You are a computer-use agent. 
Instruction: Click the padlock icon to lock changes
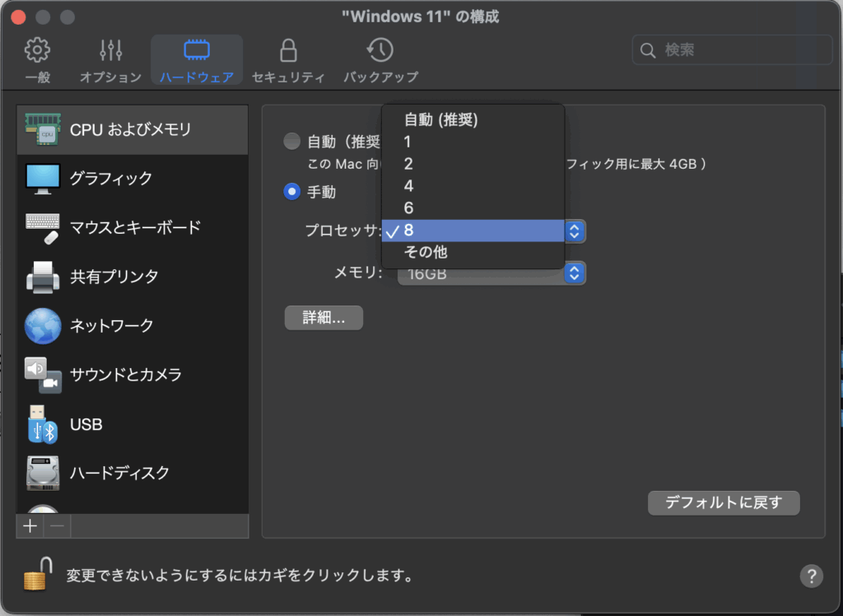click(36, 573)
